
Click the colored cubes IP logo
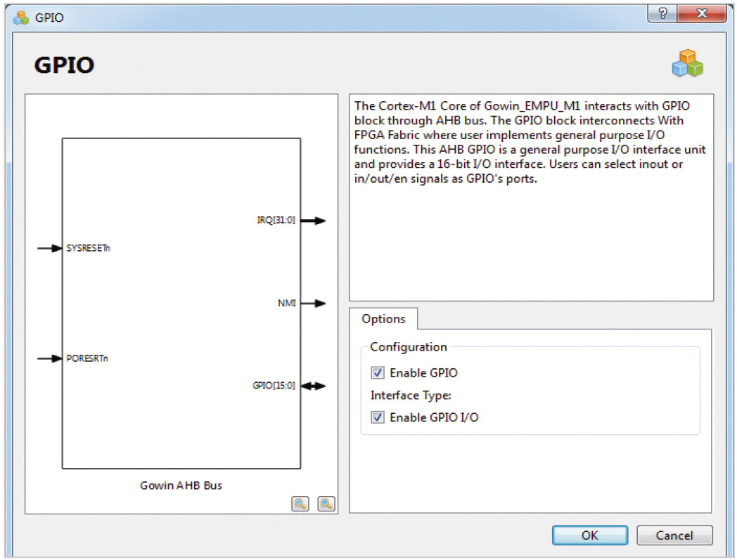tap(687, 64)
